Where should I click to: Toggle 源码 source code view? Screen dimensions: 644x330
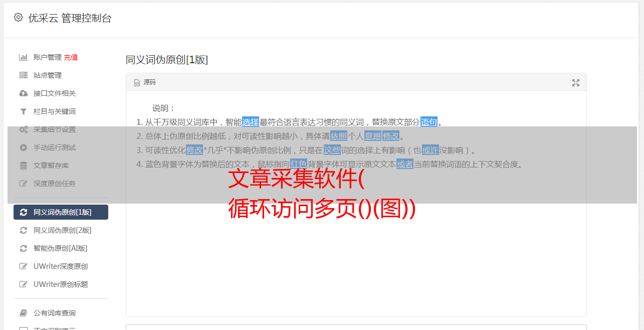145,82
